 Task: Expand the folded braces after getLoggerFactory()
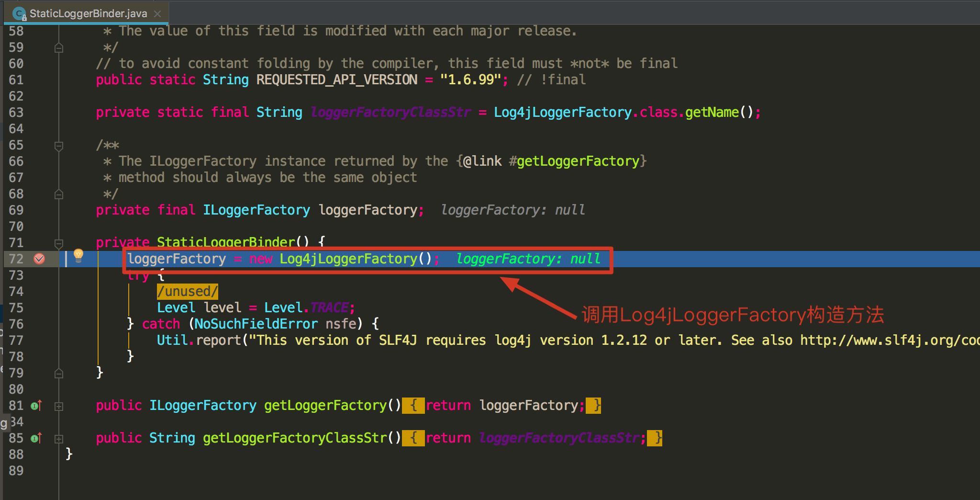pos(413,406)
